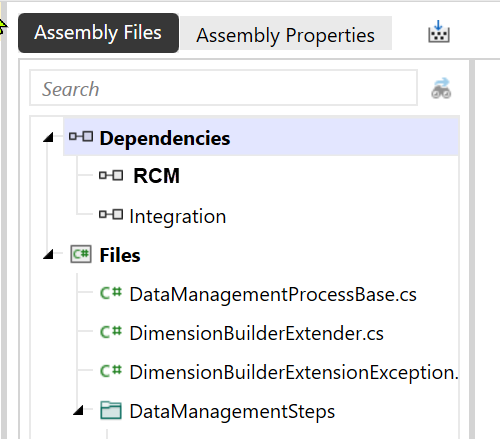500x439 pixels.
Task: Collapse the DataManagementSteps folder
Action: click(x=78, y=410)
